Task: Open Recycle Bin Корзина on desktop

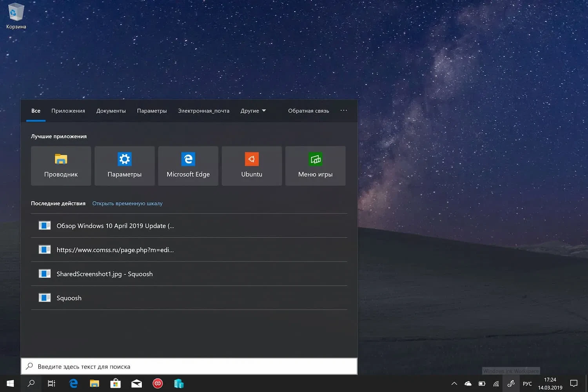Action: [16, 16]
